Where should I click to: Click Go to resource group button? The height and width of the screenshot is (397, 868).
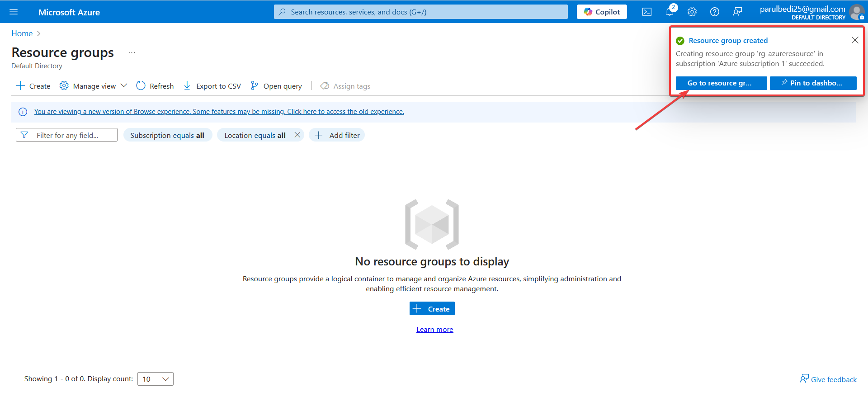point(721,83)
